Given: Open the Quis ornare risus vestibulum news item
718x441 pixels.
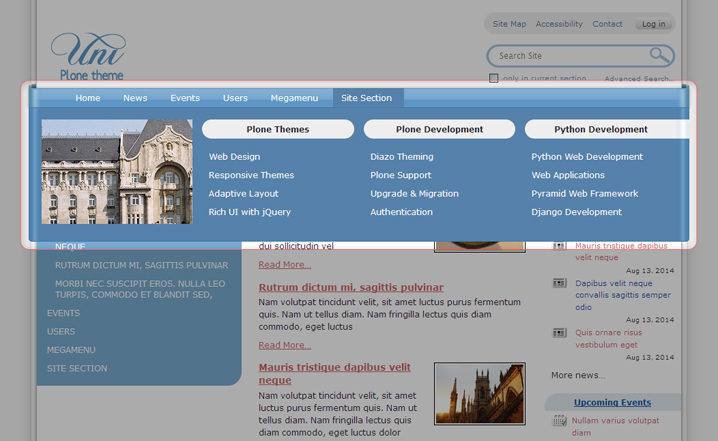Looking at the screenshot, I should 609,338.
